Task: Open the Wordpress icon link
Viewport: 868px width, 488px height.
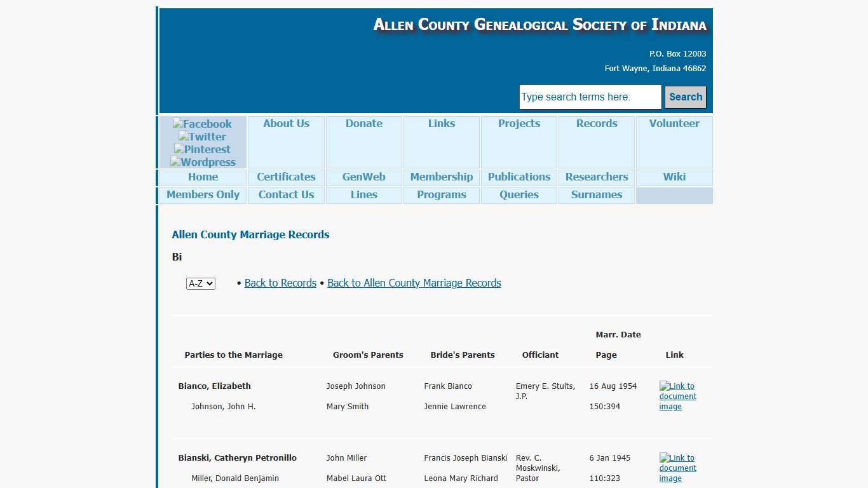Action: [202, 162]
